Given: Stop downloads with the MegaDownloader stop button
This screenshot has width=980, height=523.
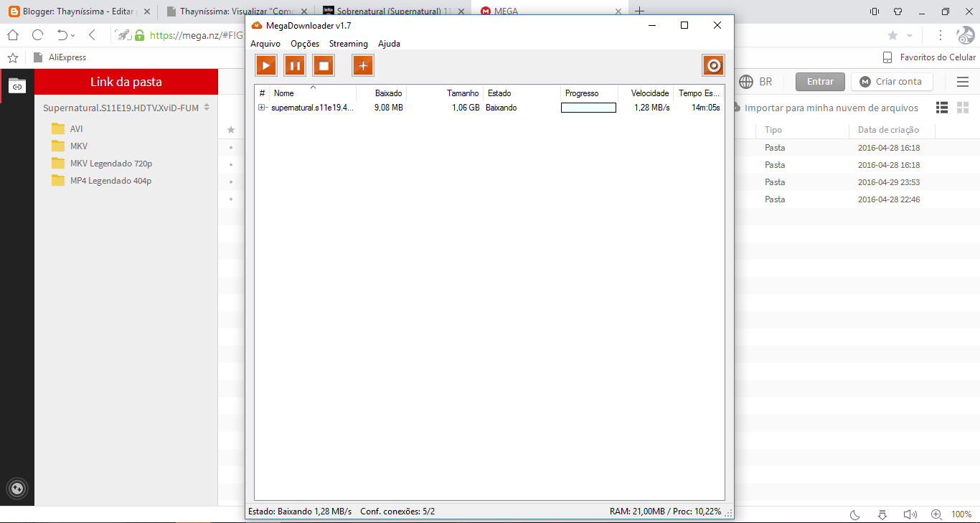Looking at the screenshot, I should [x=324, y=65].
